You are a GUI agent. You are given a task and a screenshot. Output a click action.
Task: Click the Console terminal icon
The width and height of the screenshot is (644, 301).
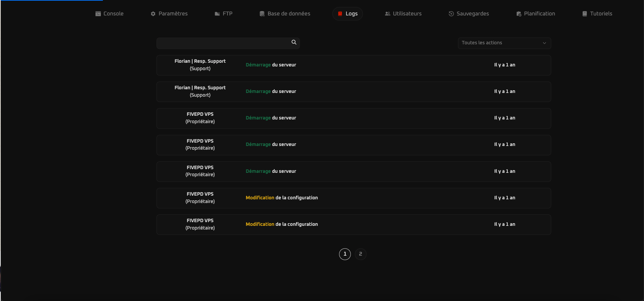(98, 14)
